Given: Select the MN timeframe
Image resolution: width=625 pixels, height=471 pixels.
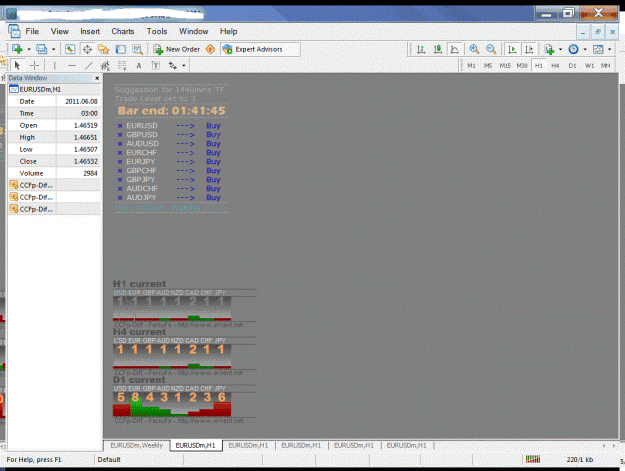Looking at the screenshot, I should (605, 65).
